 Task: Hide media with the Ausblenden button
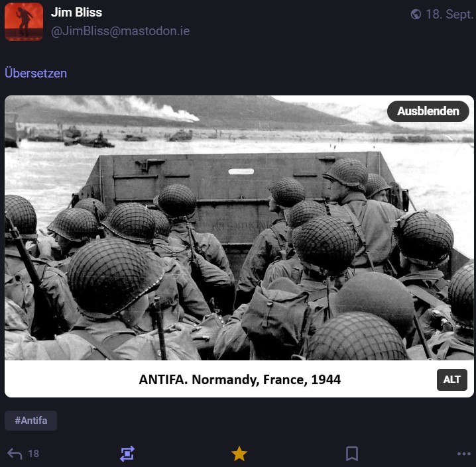(428, 111)
